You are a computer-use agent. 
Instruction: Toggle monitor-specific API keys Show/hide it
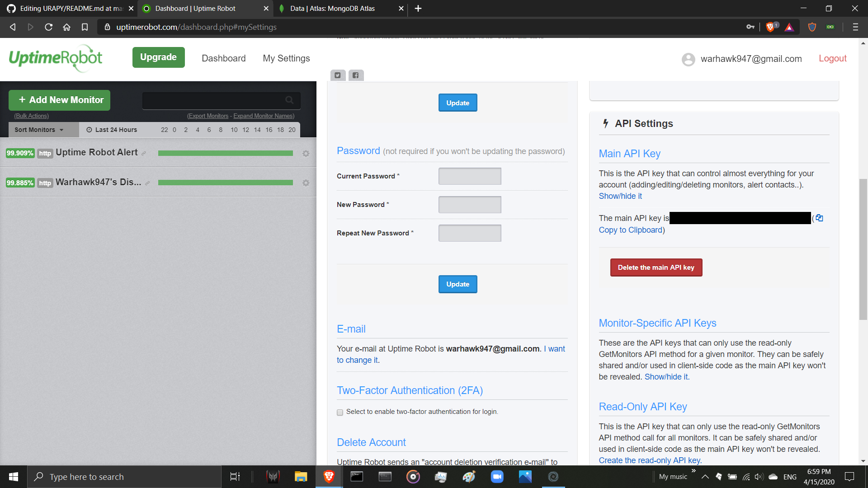pyautogui.click(x=666, y=377)
